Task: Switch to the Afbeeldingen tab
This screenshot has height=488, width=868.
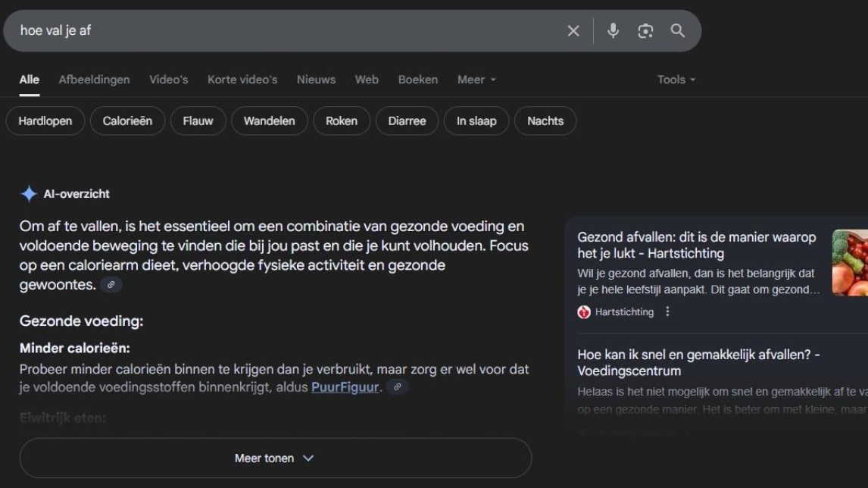Action: pos(94,80)
